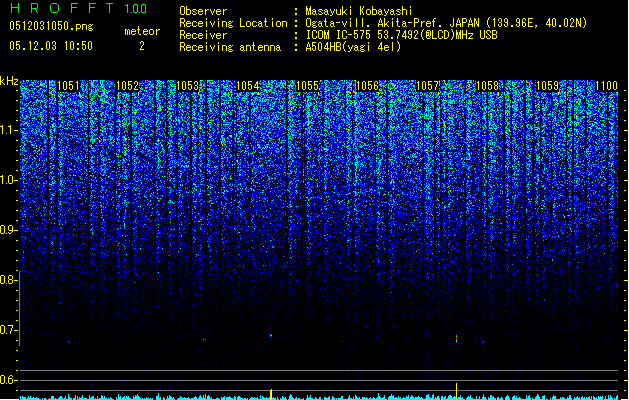Click the Observer field label
Viewport: 629px width, 400px height.
tap(203, 11)
